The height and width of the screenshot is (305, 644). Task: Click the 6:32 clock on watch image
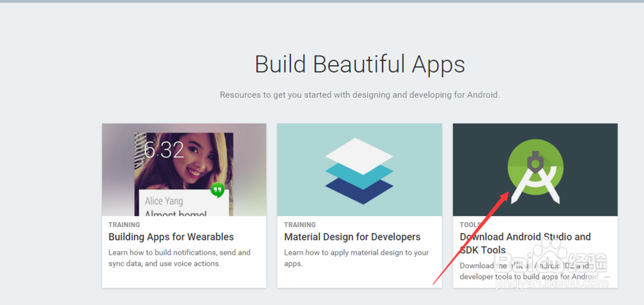(164, 150)
